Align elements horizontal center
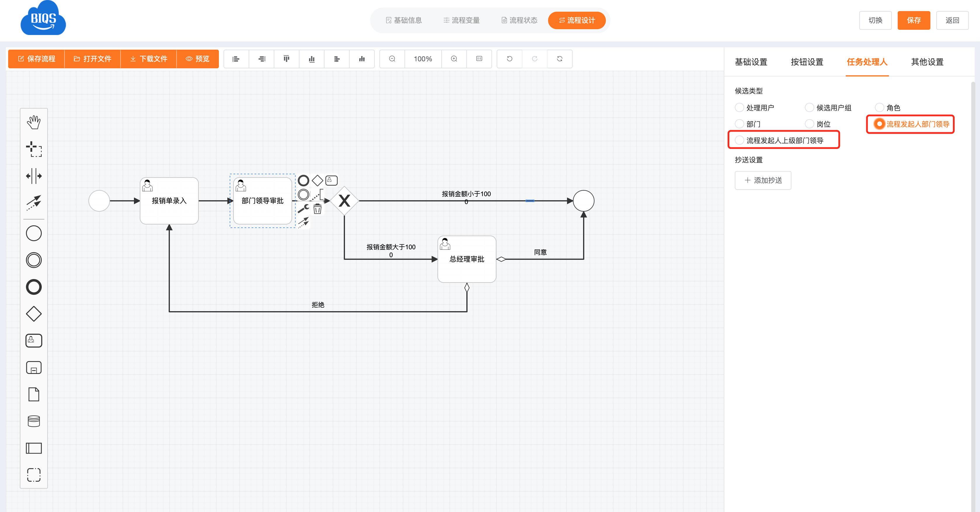 (337, 59)
